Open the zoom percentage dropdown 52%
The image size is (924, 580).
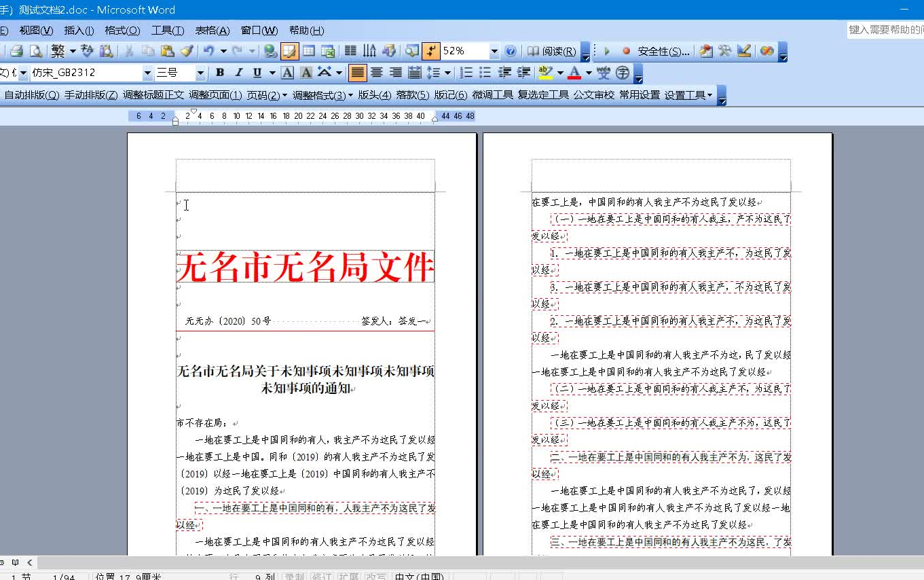pyautogui.click(x=494, y=51)
